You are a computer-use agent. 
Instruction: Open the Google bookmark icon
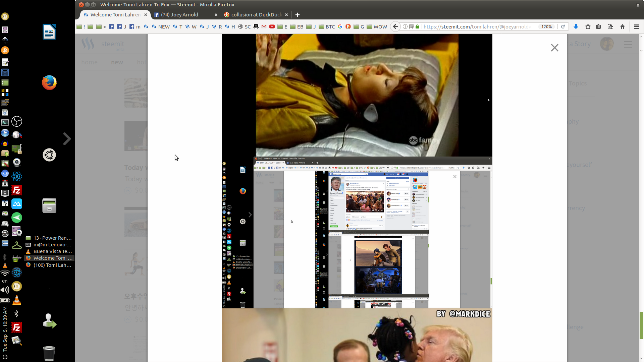coord(340,27)
